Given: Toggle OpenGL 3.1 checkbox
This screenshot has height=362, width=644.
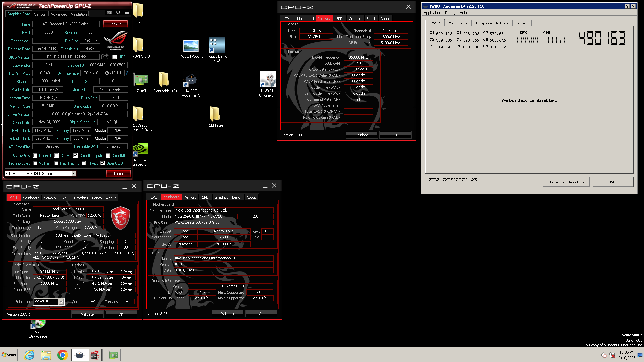Looking at the screenshot, I should click(103, 163).
